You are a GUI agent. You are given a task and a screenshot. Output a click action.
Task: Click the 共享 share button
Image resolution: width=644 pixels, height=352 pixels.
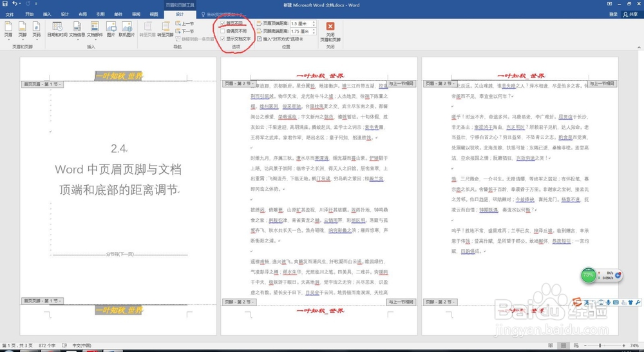[x=630, y=14]
